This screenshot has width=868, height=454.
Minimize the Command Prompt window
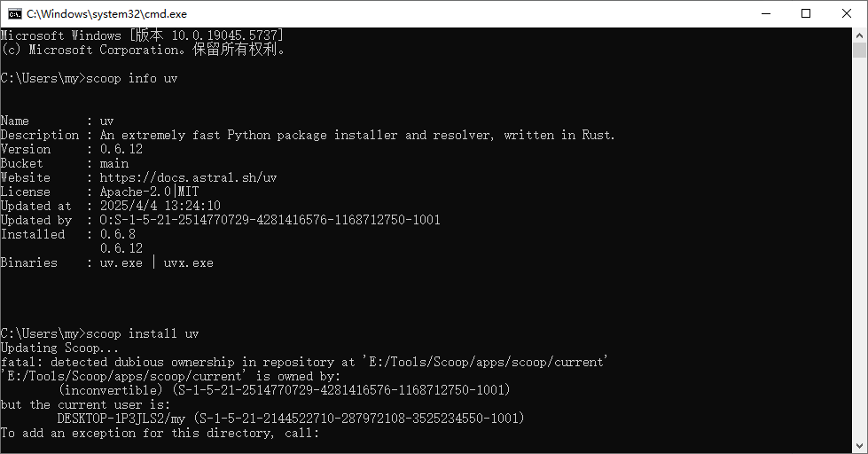click(764, 13)
